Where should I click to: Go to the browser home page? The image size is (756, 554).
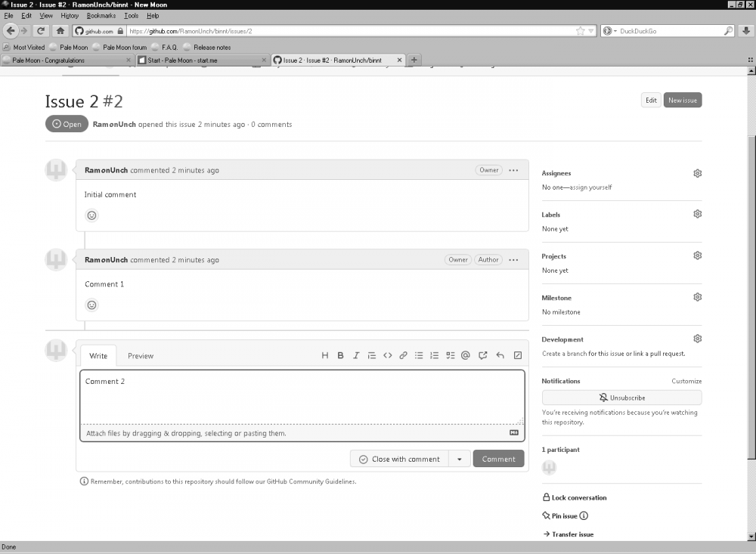[x=60, y=31]
